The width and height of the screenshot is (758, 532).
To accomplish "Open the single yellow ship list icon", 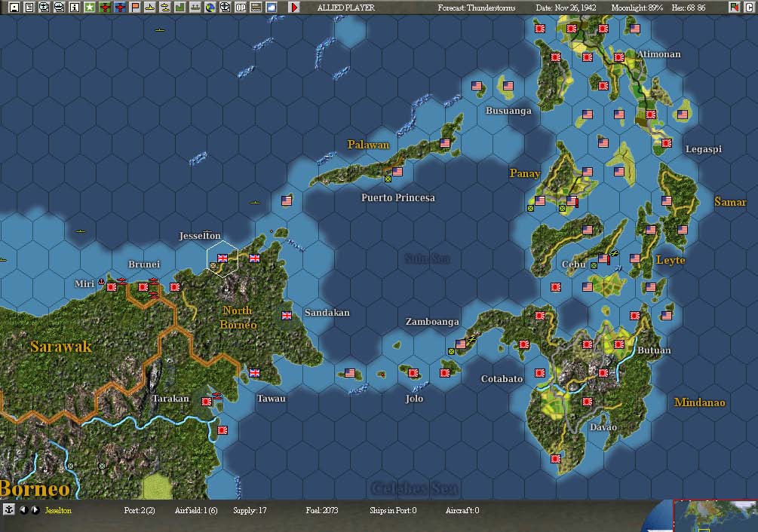I will point(150,8).
